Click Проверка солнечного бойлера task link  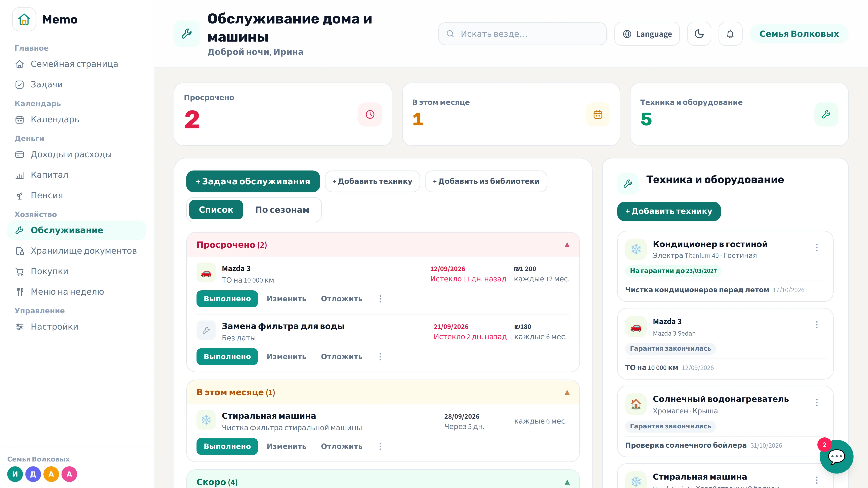(686, 445)
